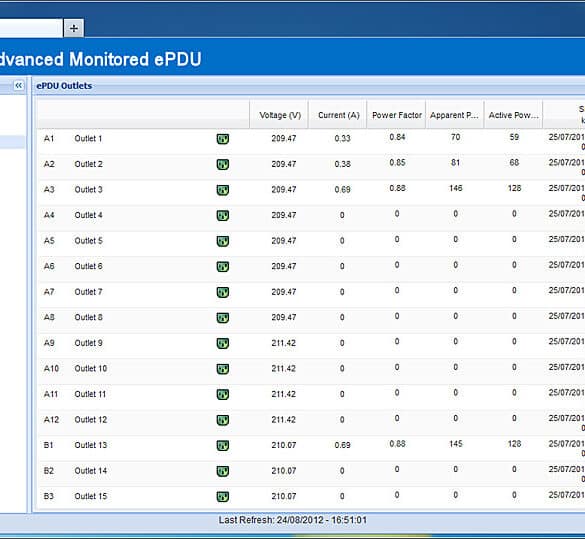The image size is (585, 539).
Task: Select the 'Outlet 3' name cell
Action: [x=88, y=189]
